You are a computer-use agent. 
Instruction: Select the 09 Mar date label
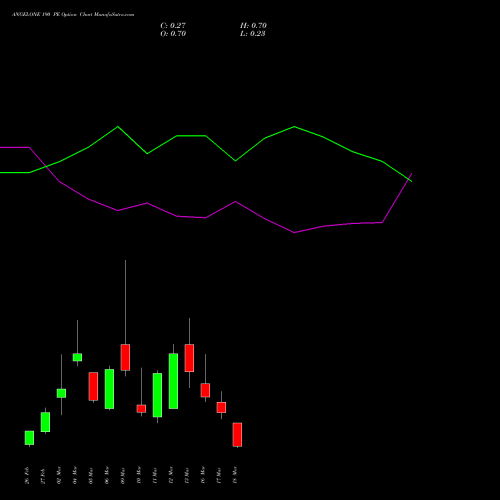(123, 475)
